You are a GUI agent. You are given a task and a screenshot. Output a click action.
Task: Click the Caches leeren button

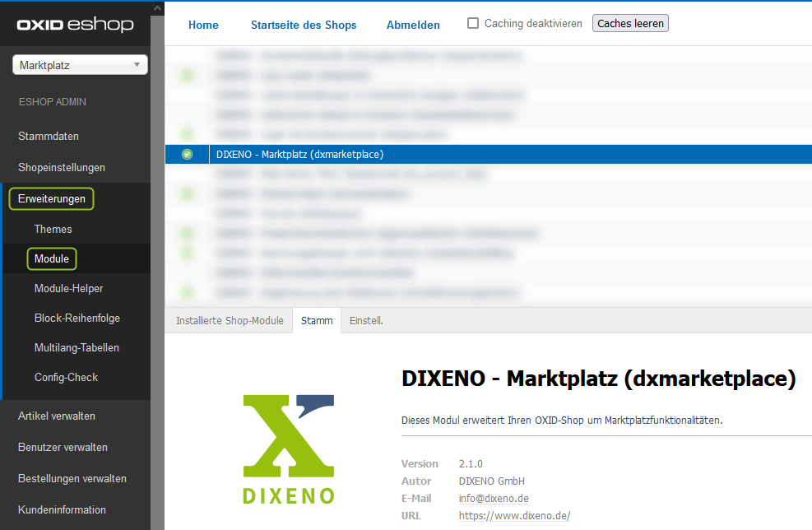(x=630, y=23)
